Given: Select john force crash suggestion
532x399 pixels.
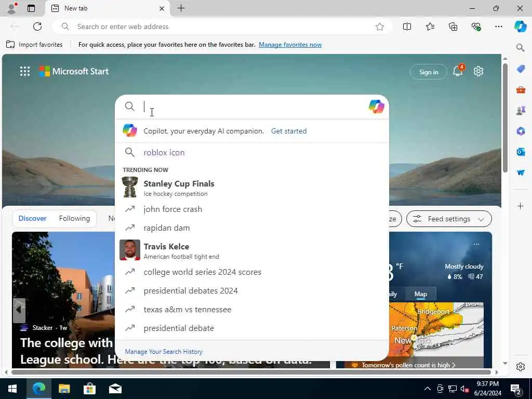Looking at the screenshot, I should click(x=252, y=209).
